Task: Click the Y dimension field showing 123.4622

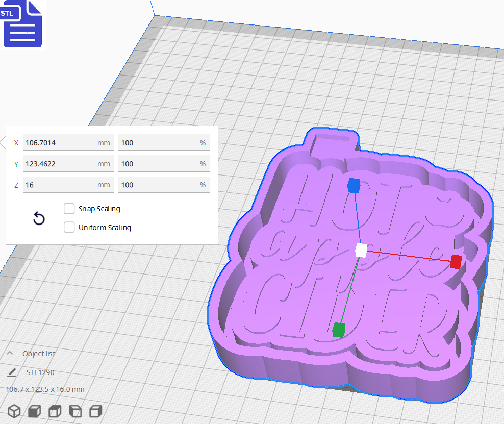Action: pos(68,163)
